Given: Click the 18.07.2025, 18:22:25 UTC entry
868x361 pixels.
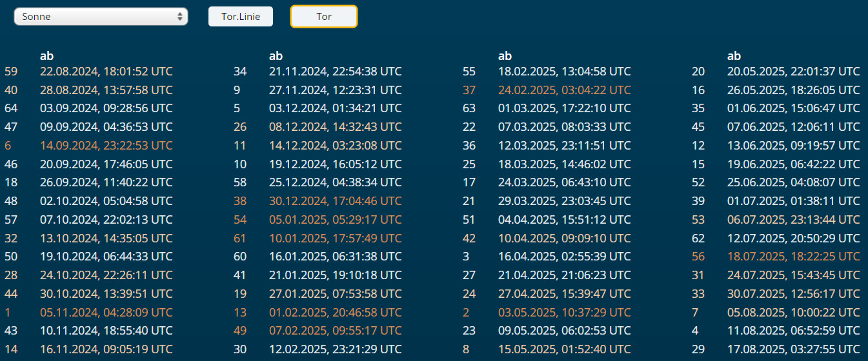Looking at the screenshot, I should pyautogui.click(x=793, y=257).
